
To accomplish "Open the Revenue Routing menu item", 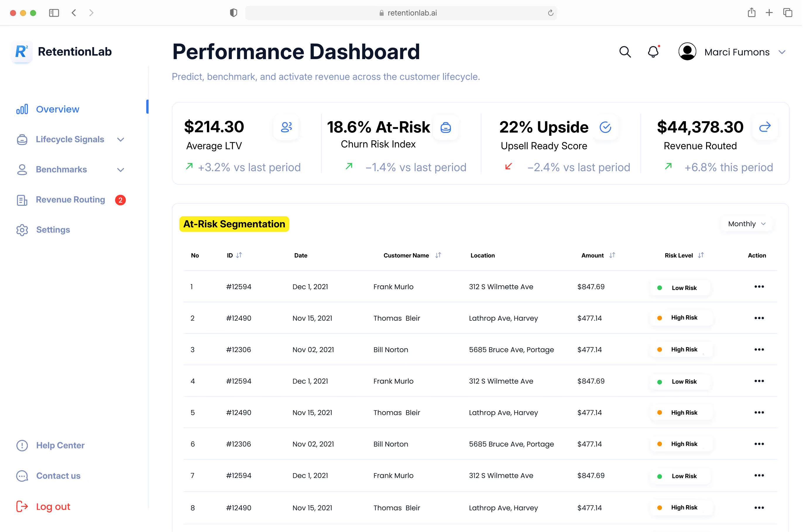I will pos(71,200).
